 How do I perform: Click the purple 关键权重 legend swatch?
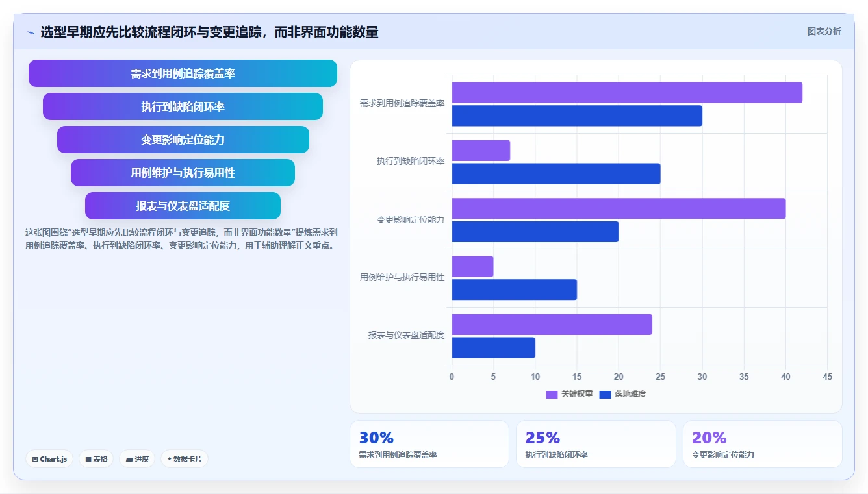coord(552,394)
